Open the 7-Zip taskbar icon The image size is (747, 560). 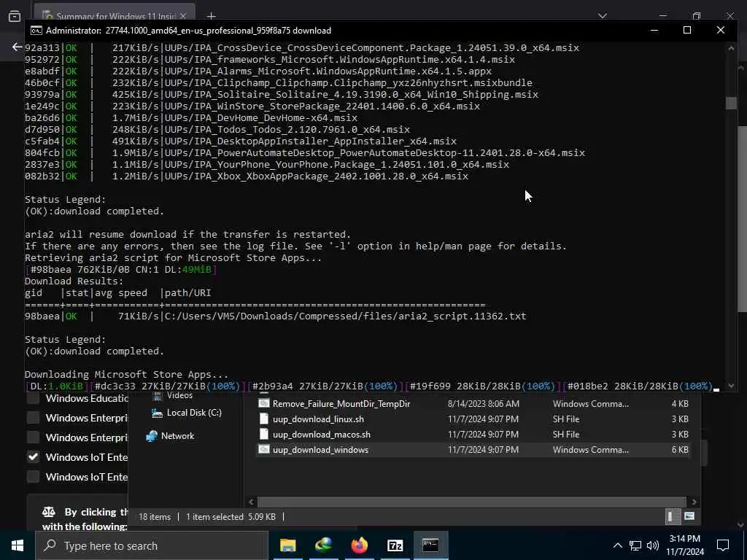click(395, 545)
